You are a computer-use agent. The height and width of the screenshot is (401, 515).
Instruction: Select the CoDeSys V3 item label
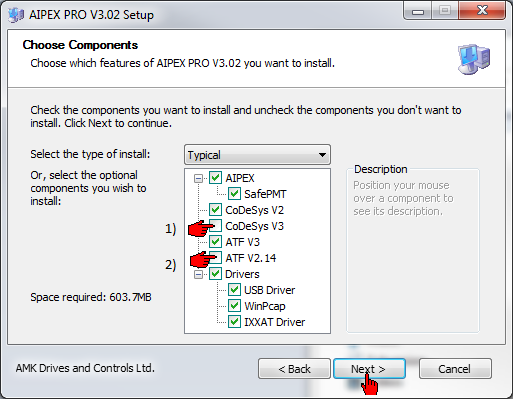(x=255, y=226)
